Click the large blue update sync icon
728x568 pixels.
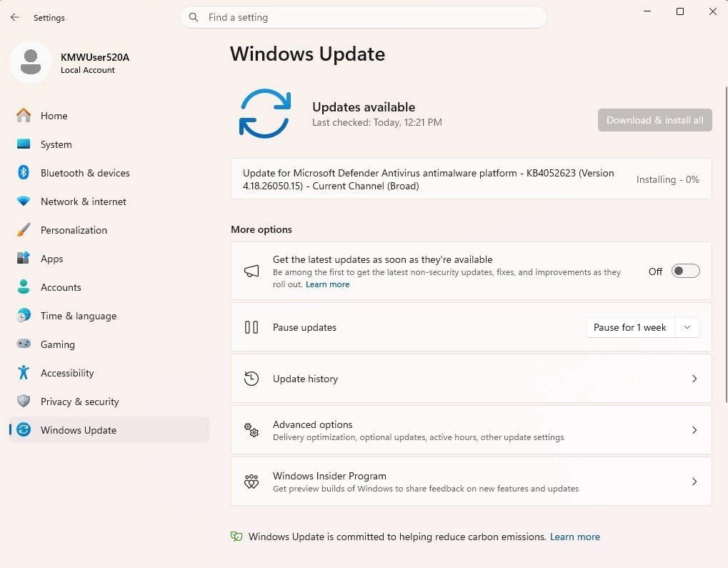click(x=264, y=114)
